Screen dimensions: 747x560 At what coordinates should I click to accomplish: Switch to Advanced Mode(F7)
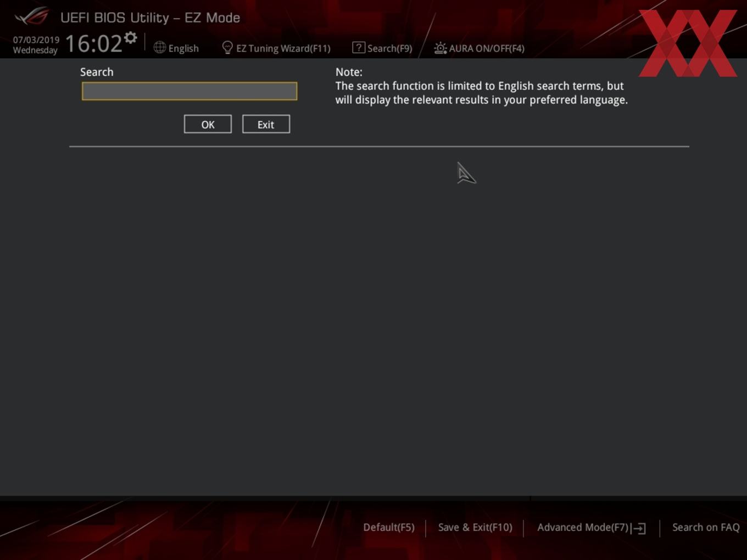583,527
